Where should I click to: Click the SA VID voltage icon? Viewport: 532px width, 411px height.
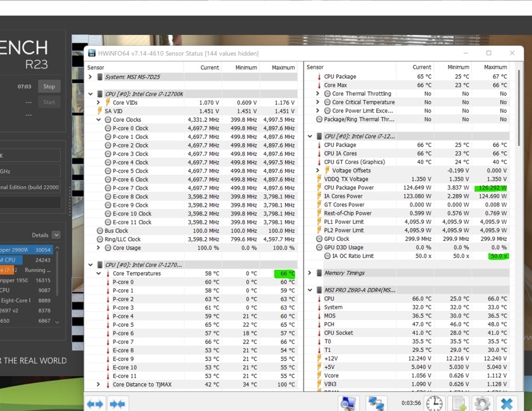[99, 111]
